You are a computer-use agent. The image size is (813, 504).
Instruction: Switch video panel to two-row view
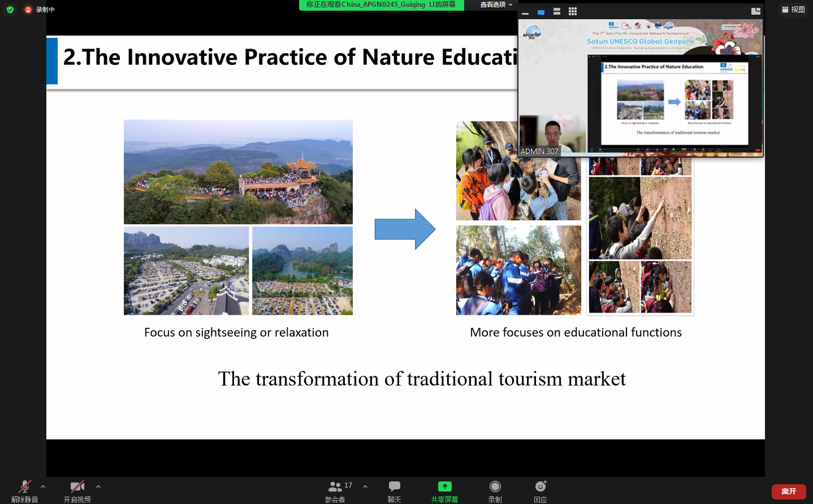557,12
